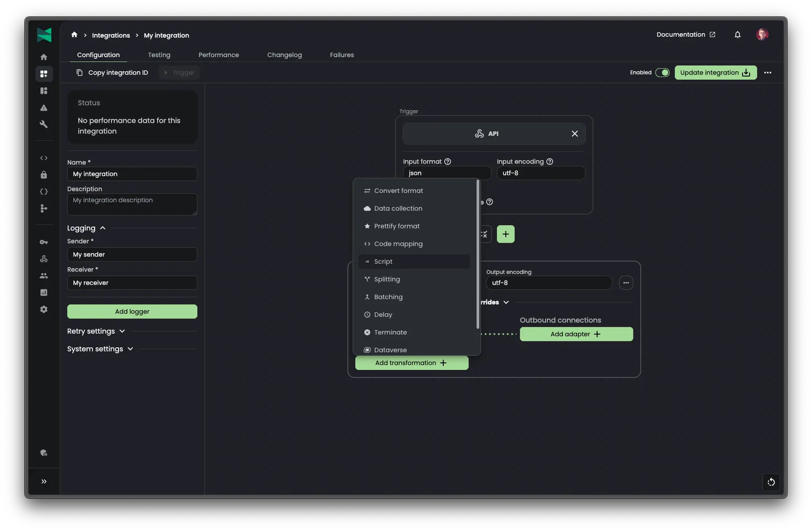Click the Name input field

pyautogui.click(x=132, y=174)
